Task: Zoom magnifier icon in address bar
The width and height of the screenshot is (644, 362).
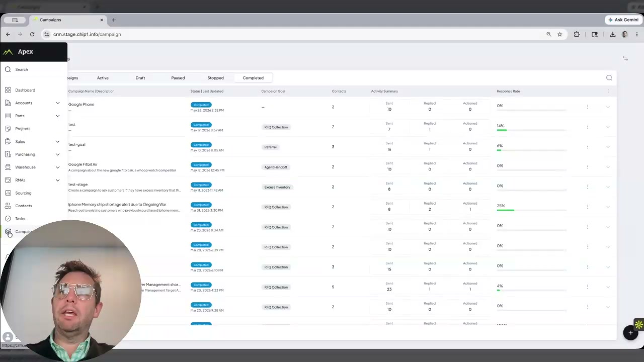Action: 548,34
